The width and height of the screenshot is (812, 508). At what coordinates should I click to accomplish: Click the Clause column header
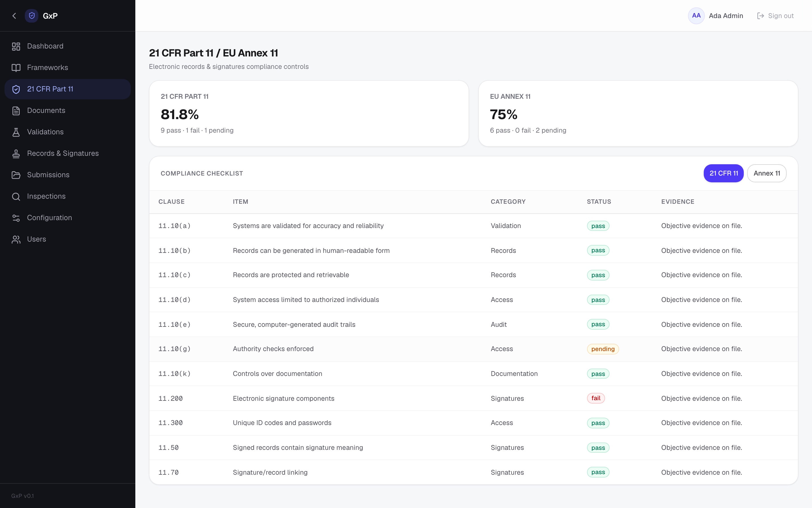tap(171, 202)
